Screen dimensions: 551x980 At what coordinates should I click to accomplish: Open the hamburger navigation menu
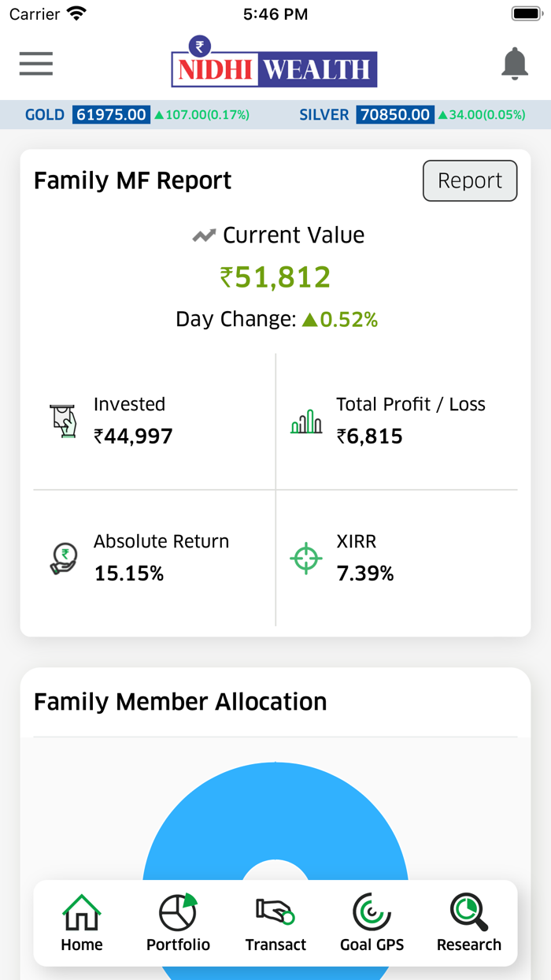(35, 65)
